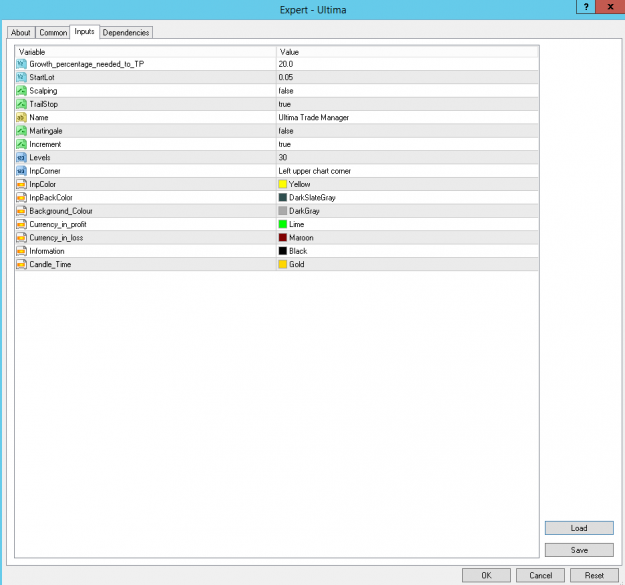Screen dimensions: 625x585
Task: Open the Dependencies tab
Action: click(126, 33)
